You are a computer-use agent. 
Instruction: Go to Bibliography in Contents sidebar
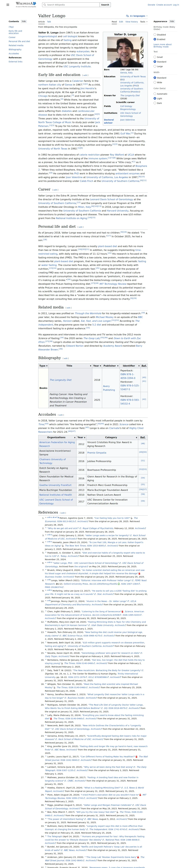pyautogui.click(x=15, y=49)
